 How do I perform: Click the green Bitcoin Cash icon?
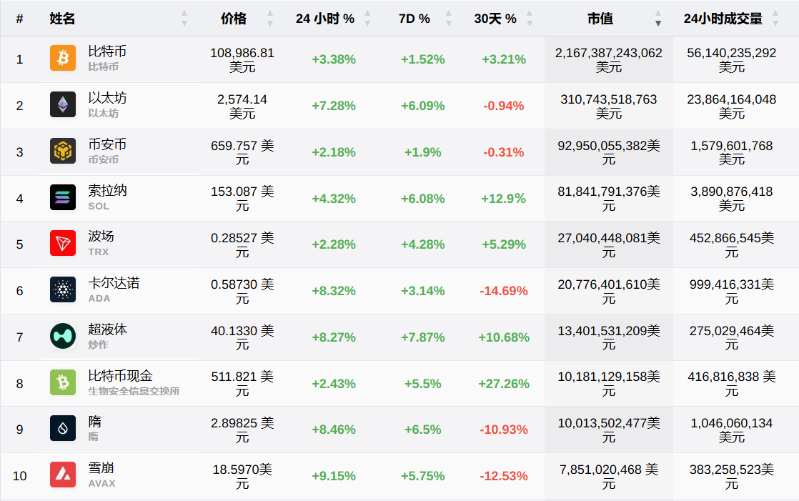[x=63, y=382]
